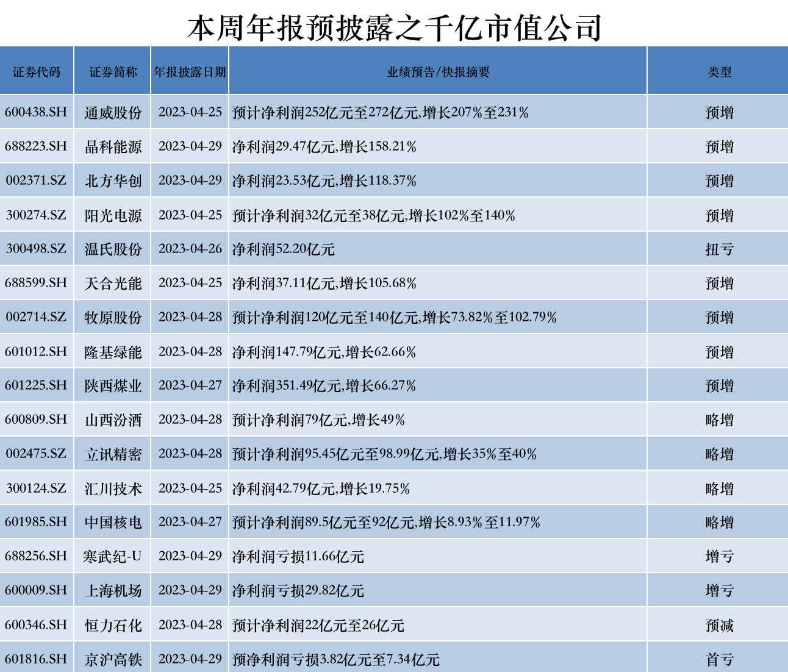Select stock code 600009.SH
This screenshot has width=788, height=672.
pyautogui.click(x=36, y=590)
